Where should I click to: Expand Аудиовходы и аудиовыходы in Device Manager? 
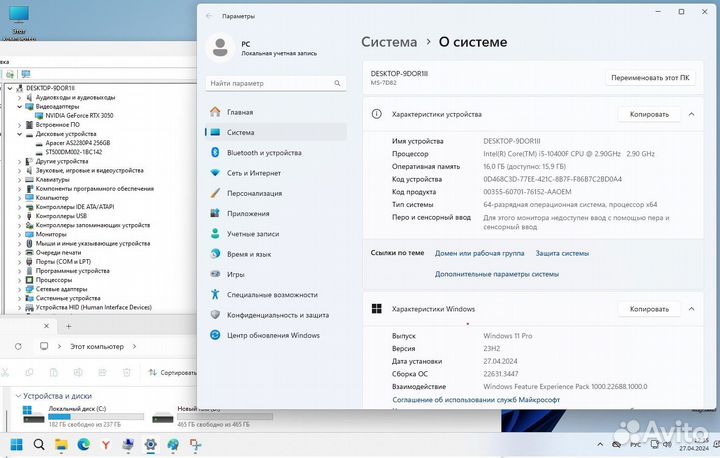(x=19, y=97)
